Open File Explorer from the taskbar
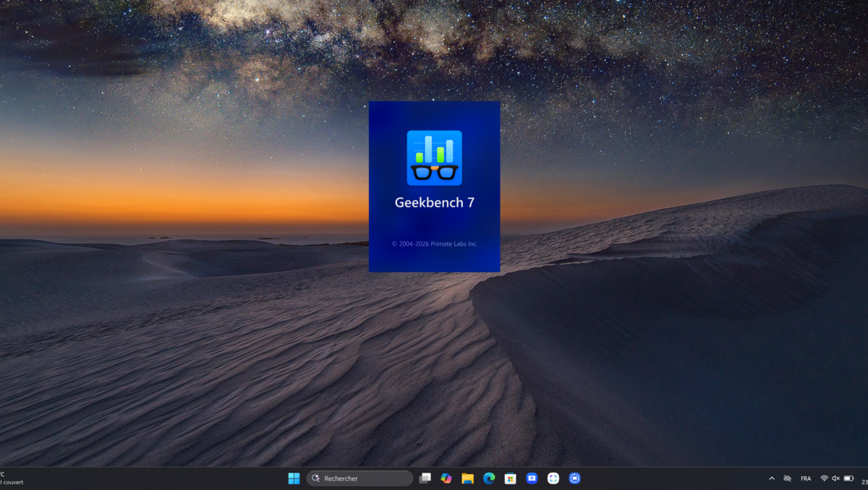Image resolution: width=868 pixels, height=490 pixels. pyautogui.click(x=468, y=478)
